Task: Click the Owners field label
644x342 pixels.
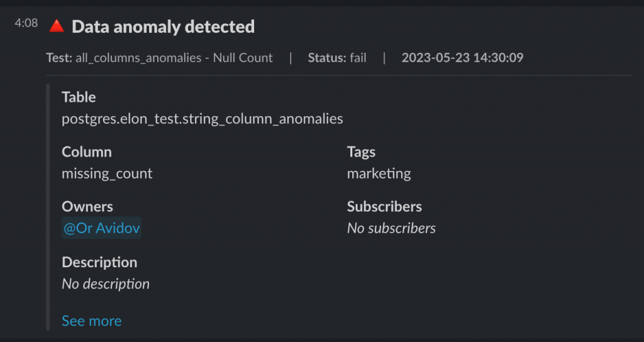Action: pos(87,206)
